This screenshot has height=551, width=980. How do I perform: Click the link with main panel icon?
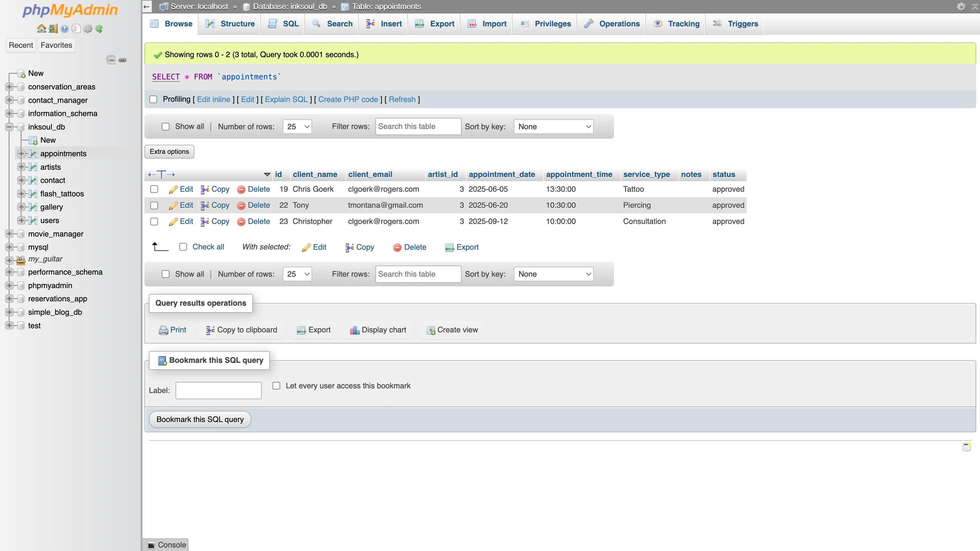(122, 60)
